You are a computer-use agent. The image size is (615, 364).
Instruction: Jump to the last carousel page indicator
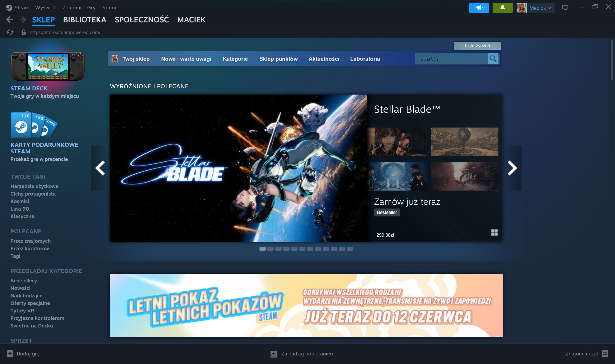pyautogui.click(x=350, y=249)
